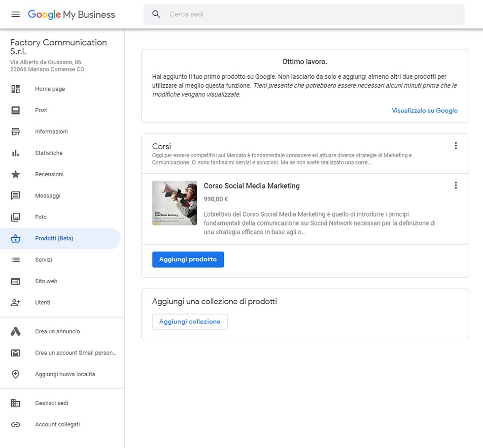Click the Messaggi chat icon

15,196
